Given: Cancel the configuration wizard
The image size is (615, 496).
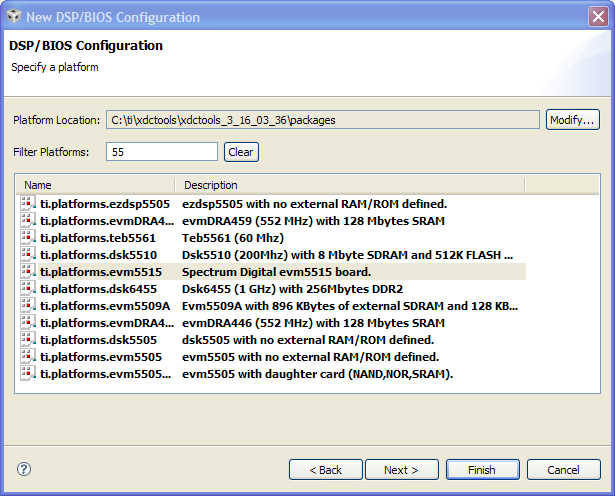Looking at the screenshot, I should [x=564, y=470].
